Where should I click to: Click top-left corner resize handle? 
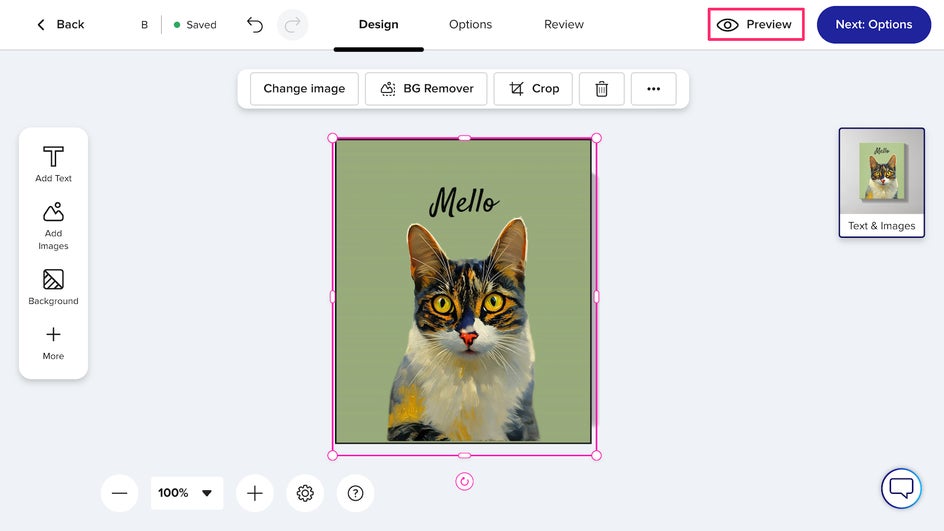332,138
